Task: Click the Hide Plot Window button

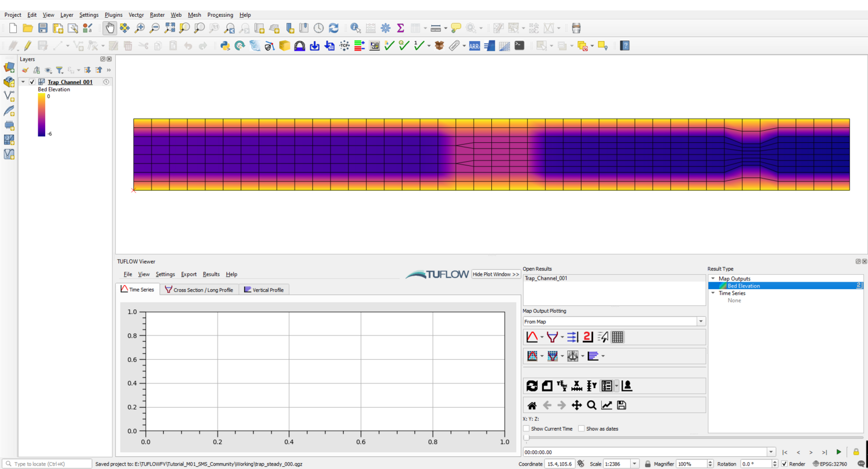Action: coord(495,275)
